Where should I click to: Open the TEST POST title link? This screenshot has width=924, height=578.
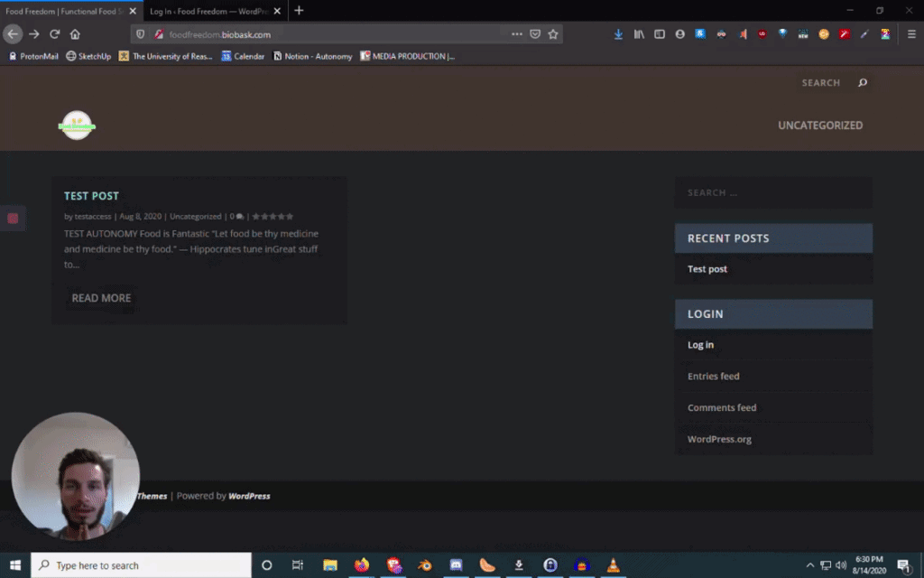(91, 196)
